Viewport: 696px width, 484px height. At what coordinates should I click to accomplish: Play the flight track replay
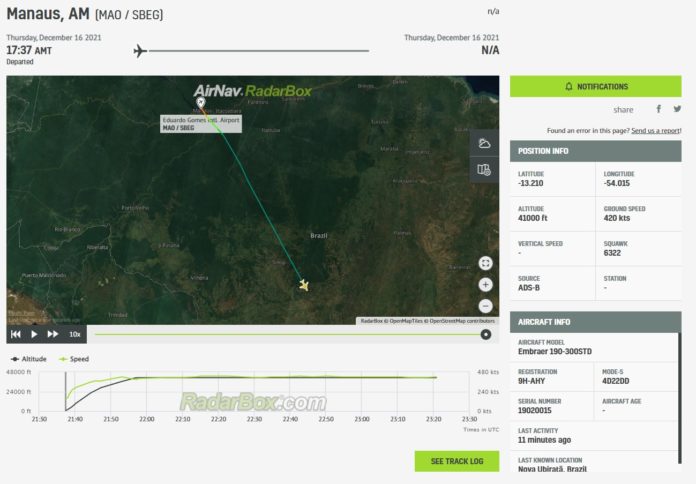click(x=34, y=334)
